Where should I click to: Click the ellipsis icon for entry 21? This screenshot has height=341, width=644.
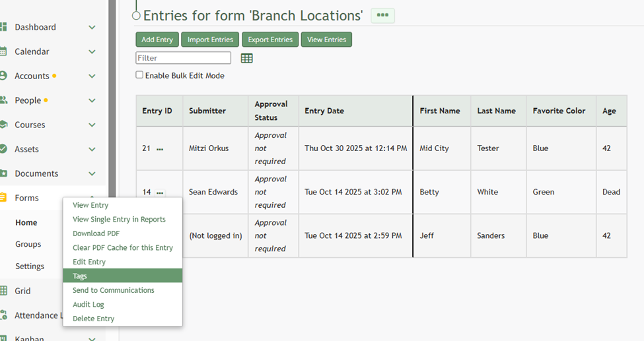tap(160, 149)
